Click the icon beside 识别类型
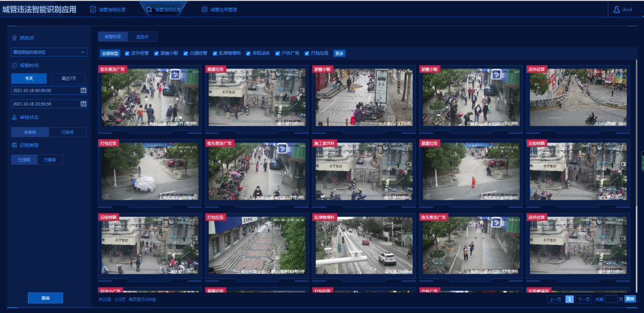The width and height of the screenshot is (644, 313). (x=14, y=145)
